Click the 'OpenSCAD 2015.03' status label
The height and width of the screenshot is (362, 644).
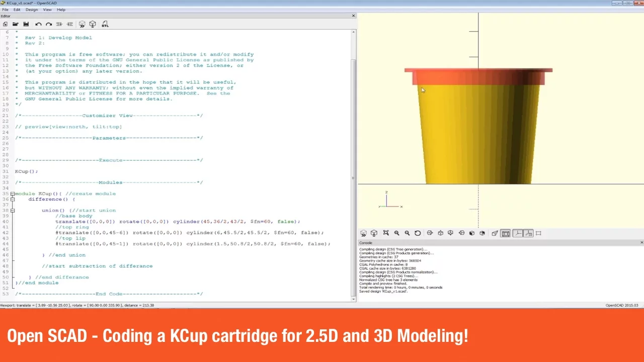click(x=622, y=305)
